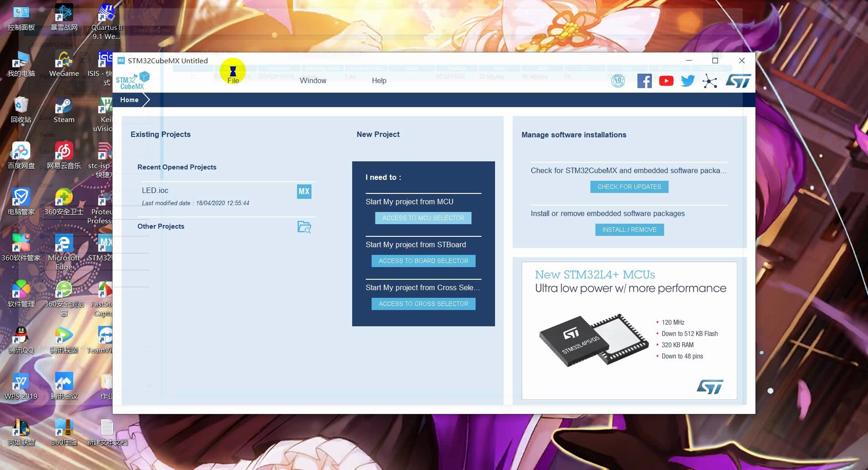
Task: Open the ST YouTube channel icon
Action: (x=666, y=81)
